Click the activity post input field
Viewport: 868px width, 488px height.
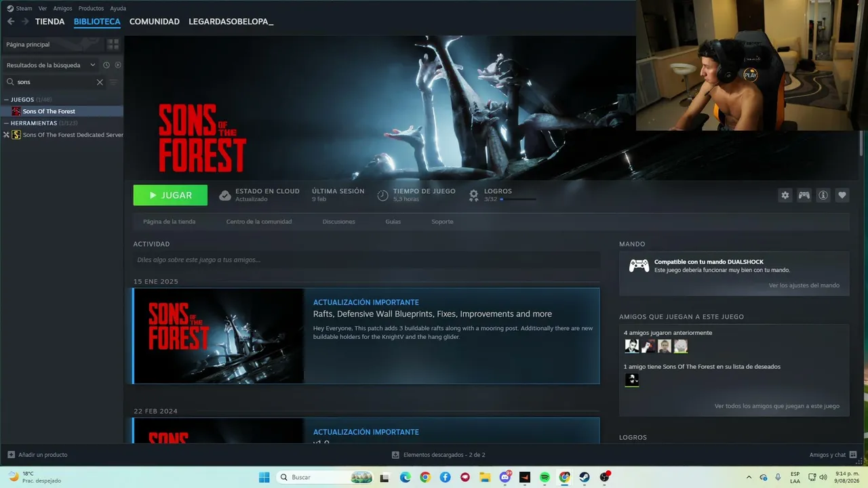point(367,260)
